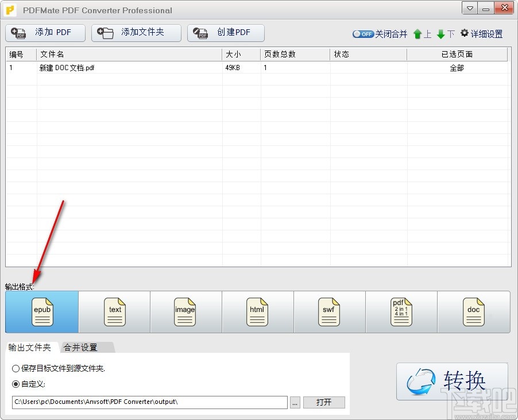Click the PDFMate app logo icon
This screenshot has width=518, height=420.
pyautogui.click(x=10, y=10)
